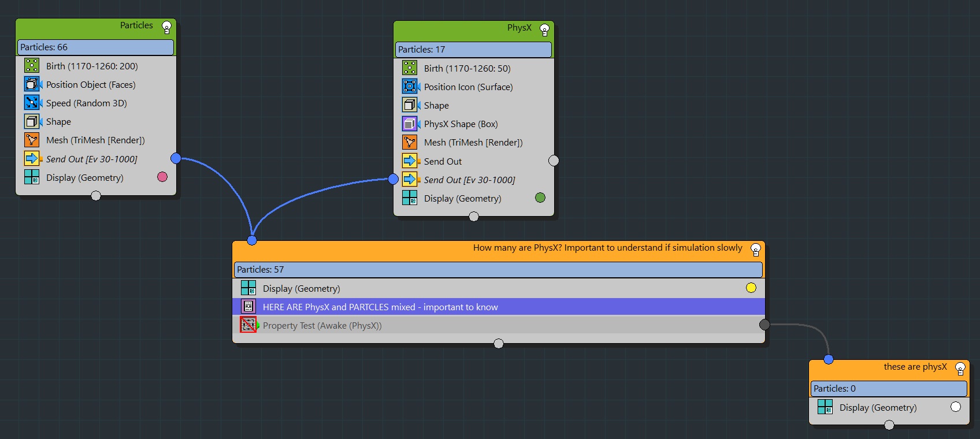Click the pink Display color swatch in Particles

(162, 177)
